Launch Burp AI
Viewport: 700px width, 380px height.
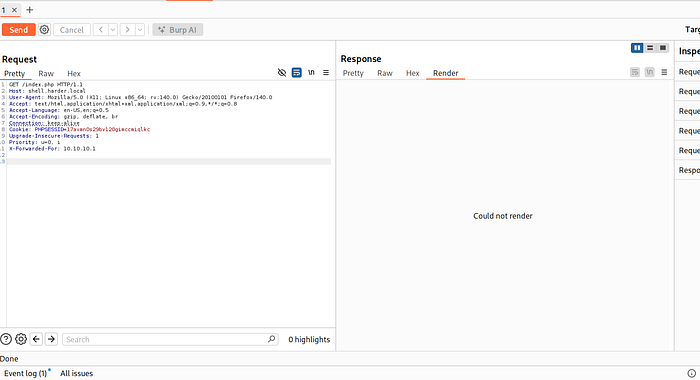pos(178,30)
